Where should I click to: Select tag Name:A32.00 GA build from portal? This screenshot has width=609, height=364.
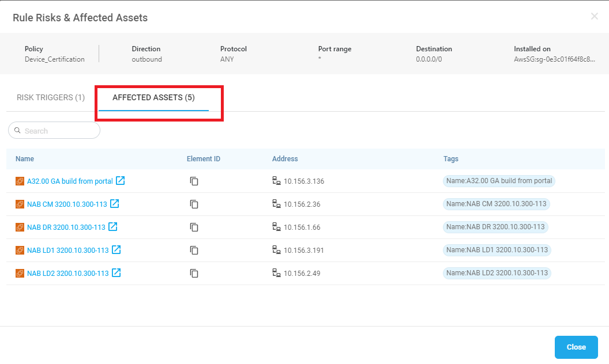(499, 181)
